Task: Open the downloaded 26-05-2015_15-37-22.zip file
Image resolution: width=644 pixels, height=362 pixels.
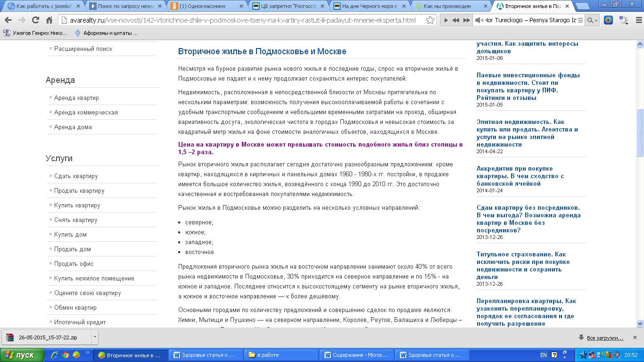Action: point(46,337)
